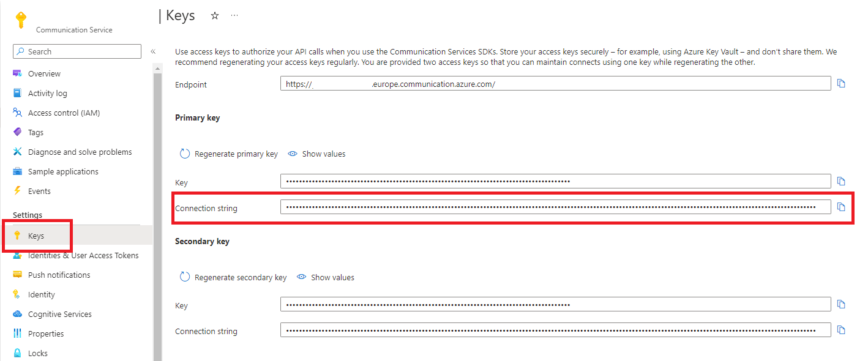Favorite the Keys page with the star

tap(215, 16)
